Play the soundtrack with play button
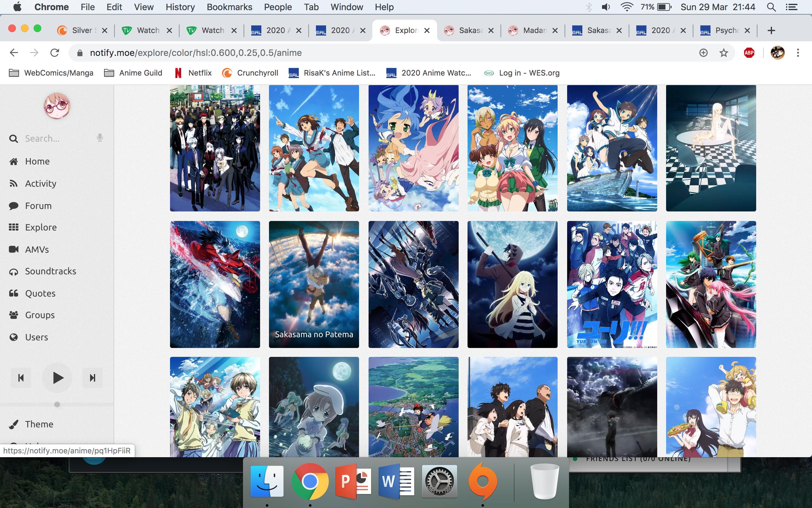The height and width of the screenshot is (508, 812). click(x=57, y=378)
